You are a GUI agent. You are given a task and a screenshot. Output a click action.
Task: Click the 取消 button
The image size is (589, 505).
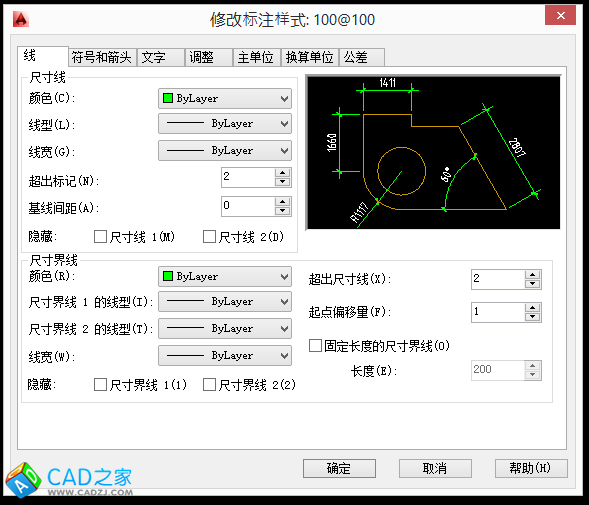(x=435, y=469)
